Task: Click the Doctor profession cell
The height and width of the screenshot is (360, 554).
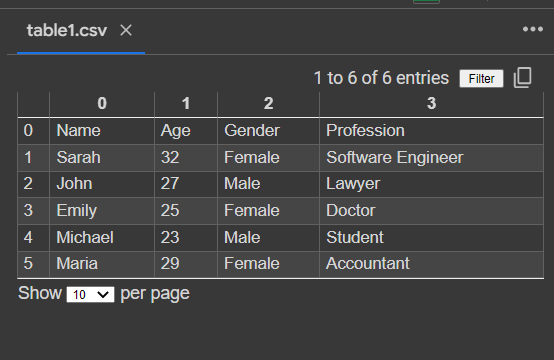Action: click(431, 211)
